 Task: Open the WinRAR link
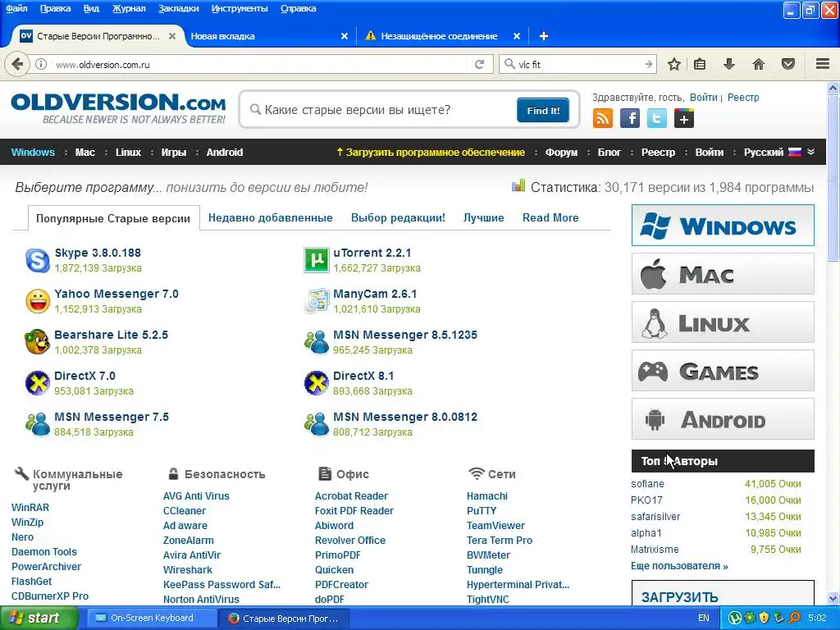click(x=30, y=507)
